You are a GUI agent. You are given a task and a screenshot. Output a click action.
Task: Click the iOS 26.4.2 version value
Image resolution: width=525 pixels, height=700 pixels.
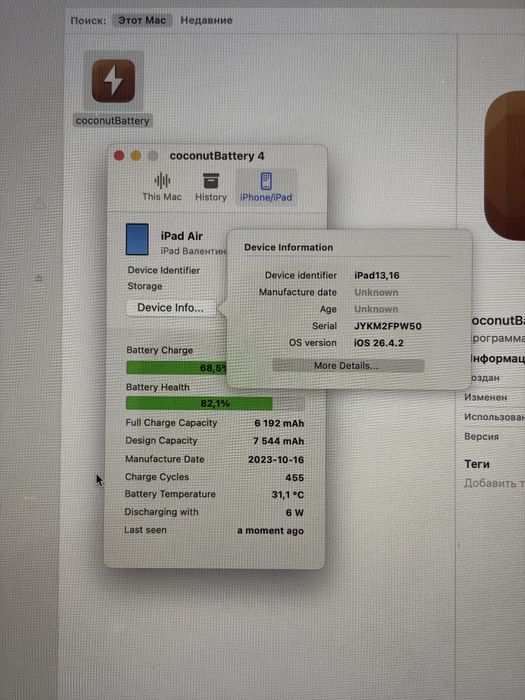coord(379,343)
